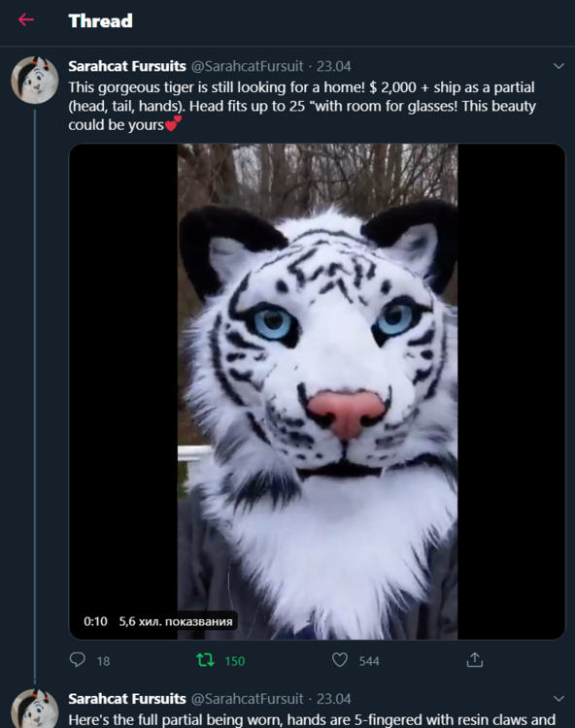Like the tweet with the heart icon
Image resolution: width=575 pixels, height=728 pixels.
340,660
